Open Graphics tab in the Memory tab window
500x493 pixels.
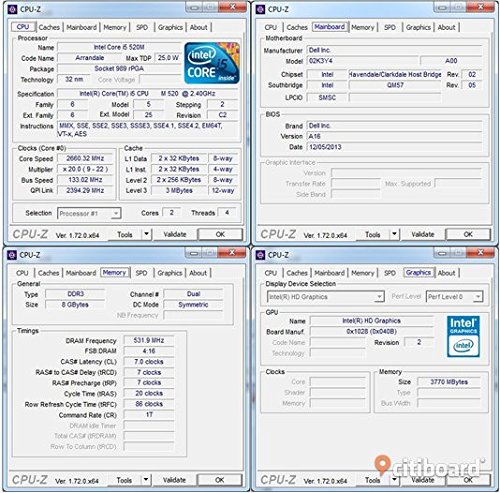(x=170, y=273)
